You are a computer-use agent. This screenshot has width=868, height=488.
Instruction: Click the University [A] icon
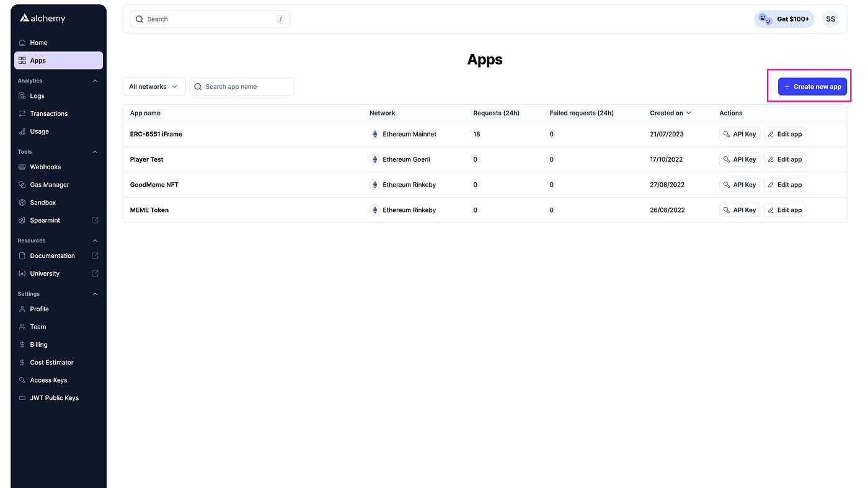click(x=22, y=273)
